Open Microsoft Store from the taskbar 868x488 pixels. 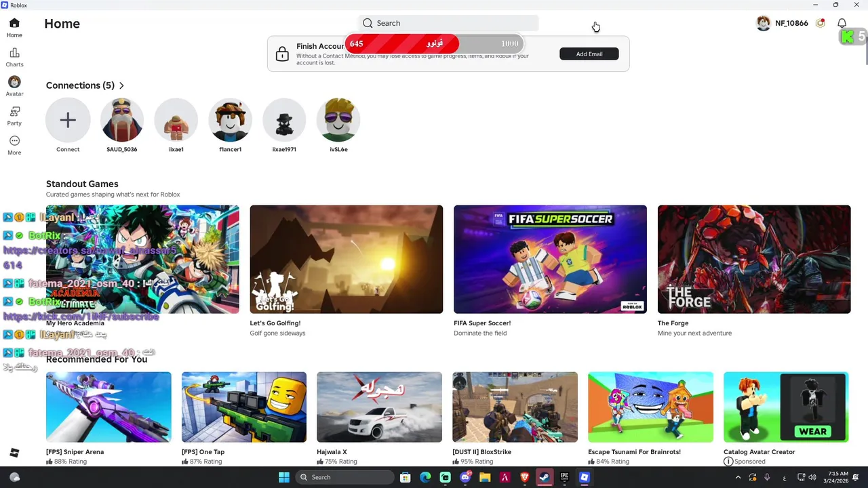pyautogui.click(x=406, y=477)
